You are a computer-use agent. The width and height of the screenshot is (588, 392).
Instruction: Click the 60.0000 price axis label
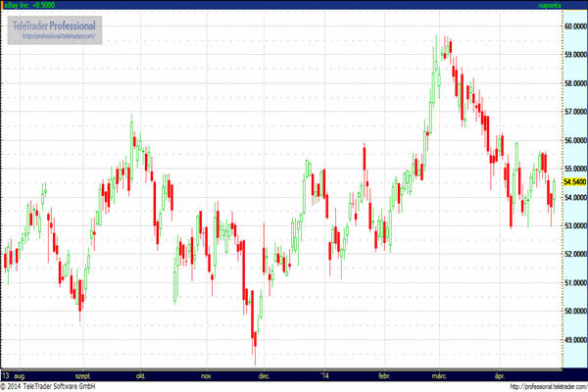(575, 26)
